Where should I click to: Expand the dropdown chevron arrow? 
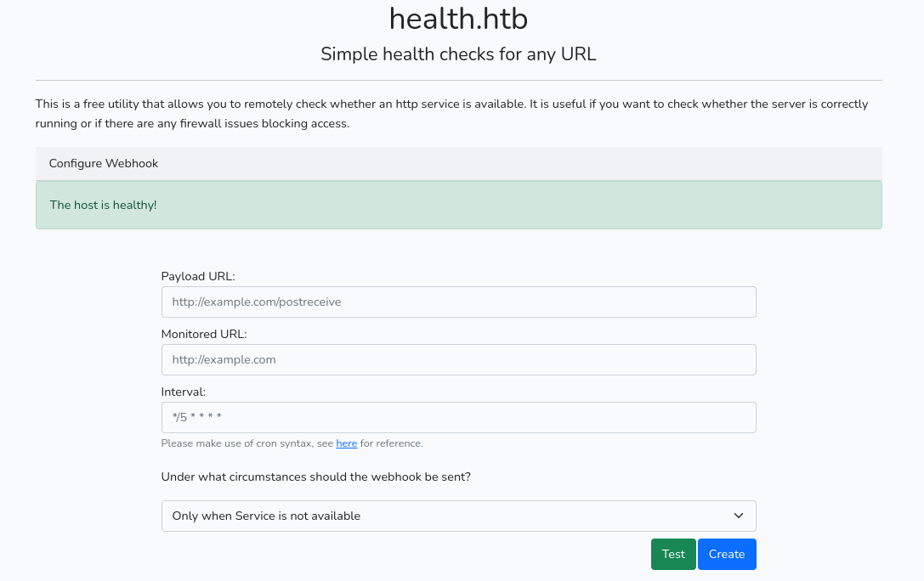(739, 516)
